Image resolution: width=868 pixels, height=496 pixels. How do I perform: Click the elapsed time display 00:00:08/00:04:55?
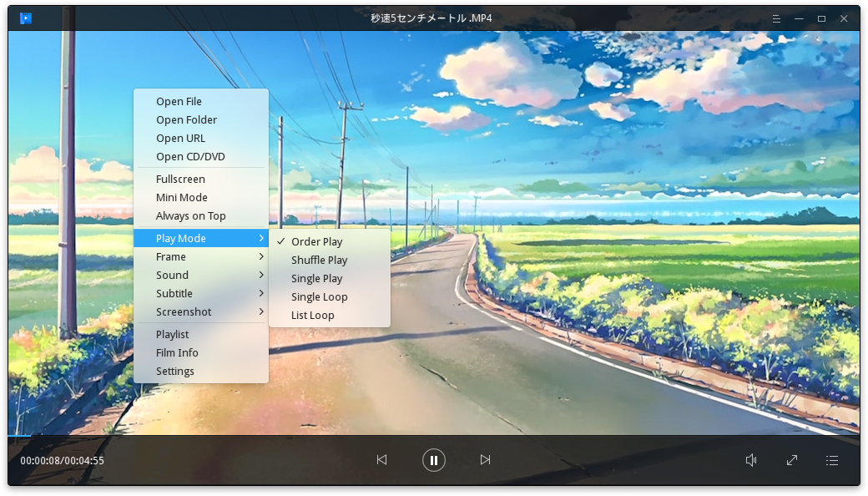click(62, 461)
